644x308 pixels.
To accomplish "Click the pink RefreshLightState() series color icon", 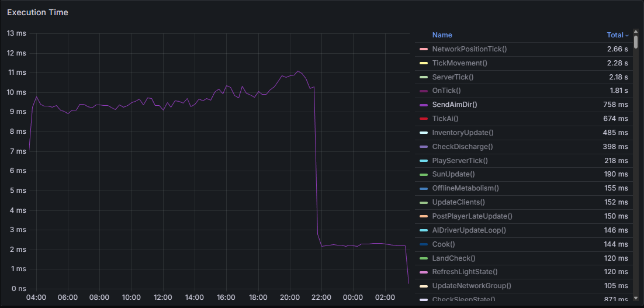I will (x=424, y=272).
